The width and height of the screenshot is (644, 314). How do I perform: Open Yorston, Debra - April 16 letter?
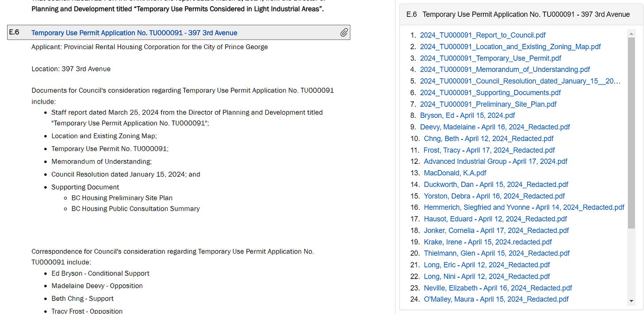pyautogui.click(x=494, y=196)
